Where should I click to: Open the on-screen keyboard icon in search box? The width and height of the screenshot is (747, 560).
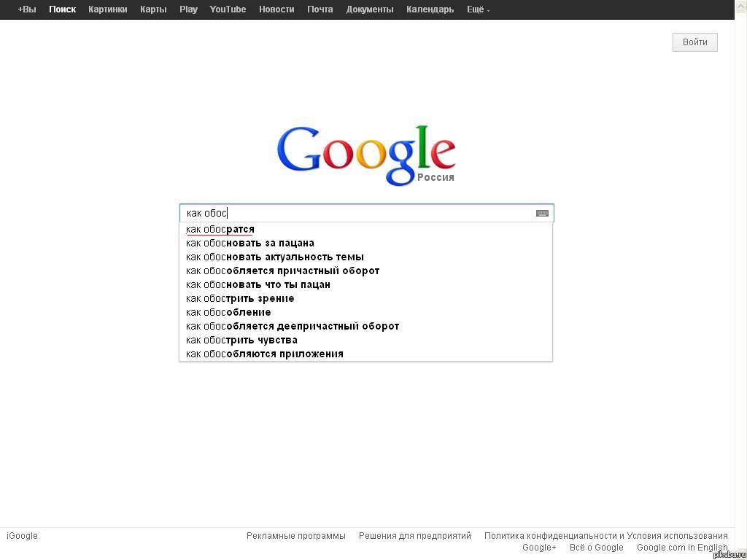pyautogui.click(x=542, y=214)
